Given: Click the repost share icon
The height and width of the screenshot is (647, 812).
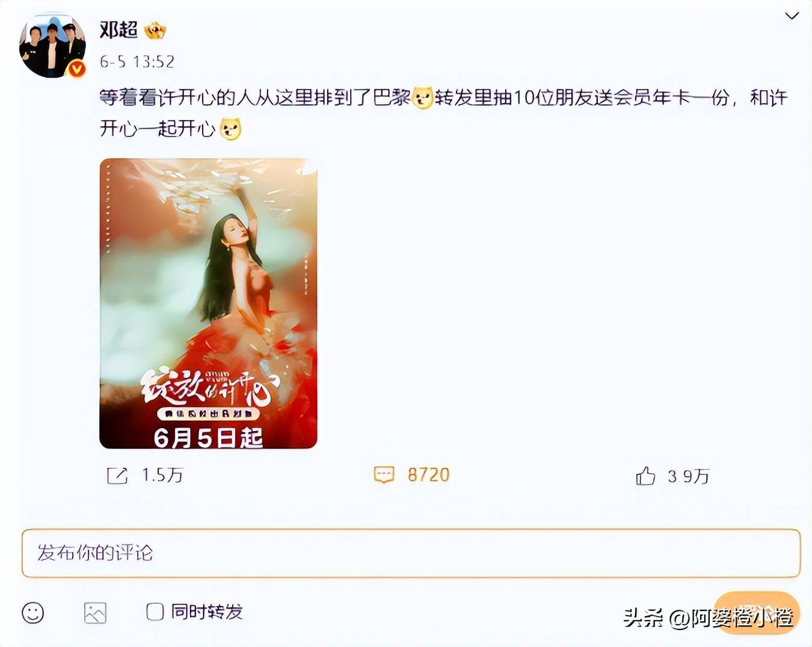Looking at the screenshot, I should coord(117,476).
